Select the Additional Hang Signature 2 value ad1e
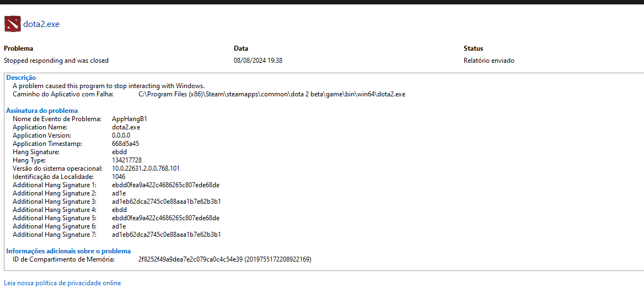 pos(119,193)
